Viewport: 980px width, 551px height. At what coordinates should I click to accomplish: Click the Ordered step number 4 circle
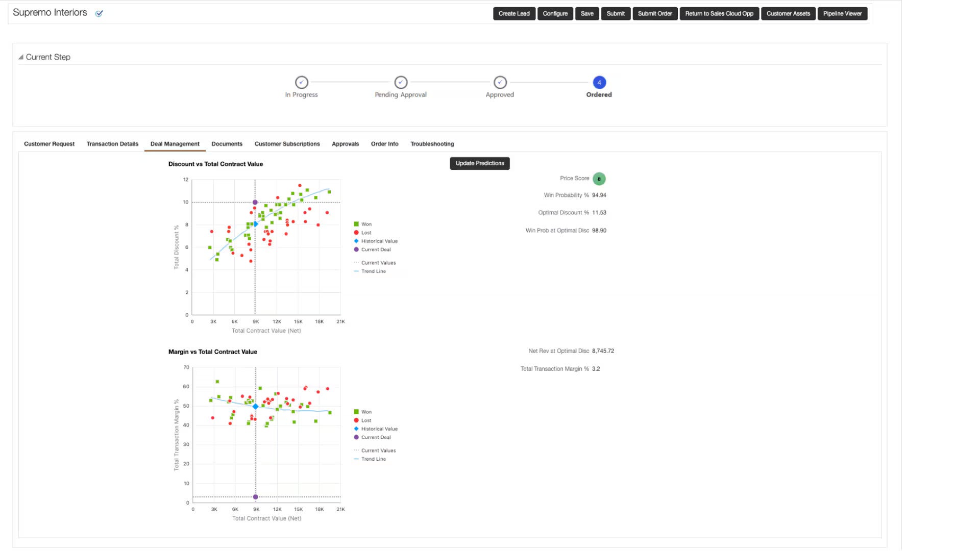599,82
